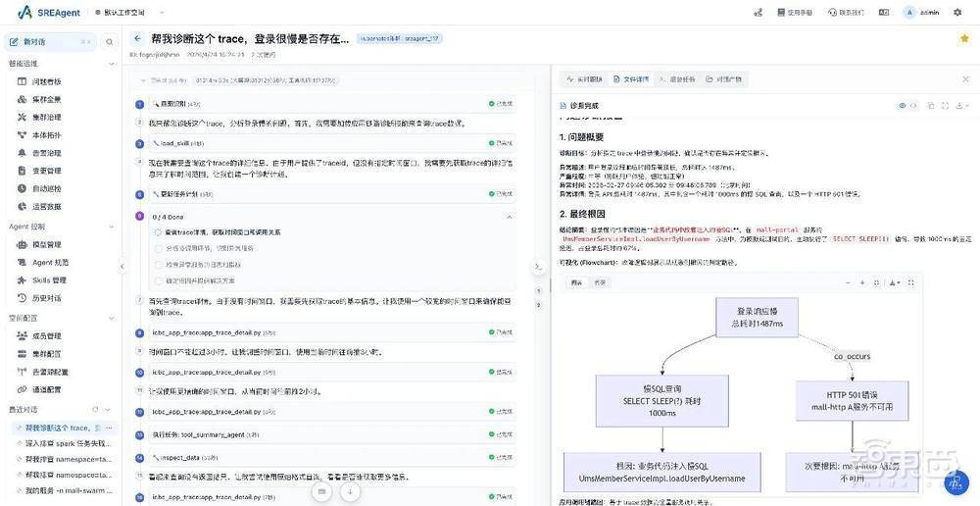Open the 使用手册 user manual
The width and height of the screenshot is (980, 506).
(x=795, y=12)
